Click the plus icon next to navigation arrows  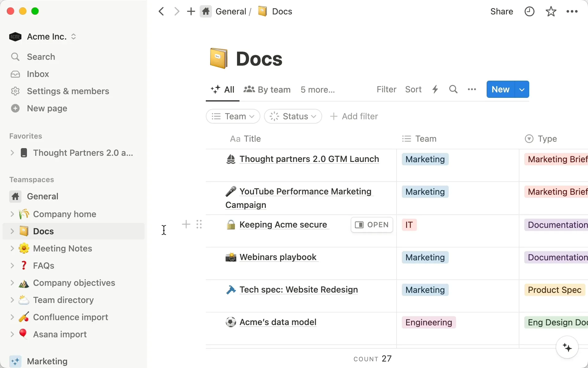(x=191, y=12)
